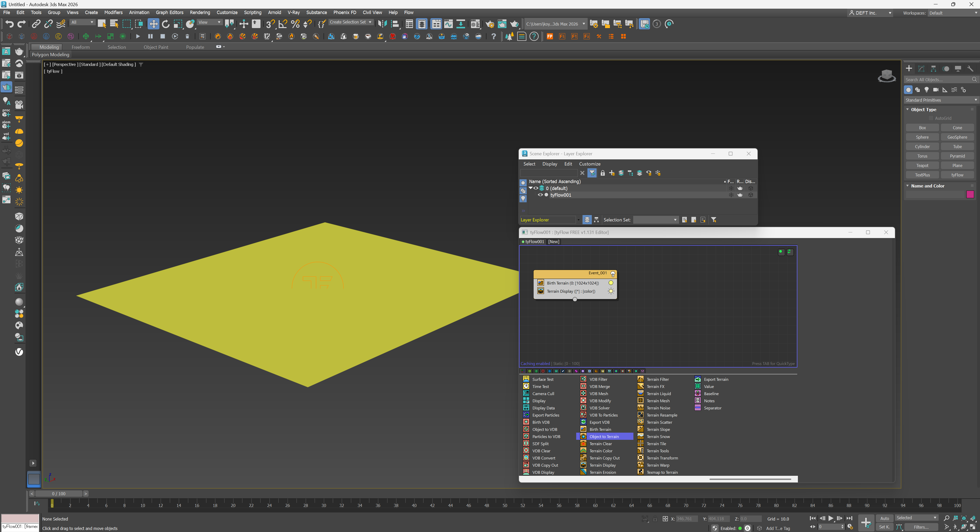Image resolution: width=980 pixels, height=532 pixels.
Task: Click the Terrain Erosion operator icon
Action: point(583,472)
